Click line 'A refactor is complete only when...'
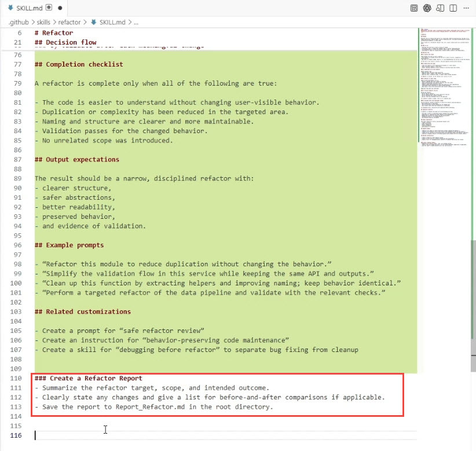476x451 pixels. pyautogui.click(x=156, y=83)
